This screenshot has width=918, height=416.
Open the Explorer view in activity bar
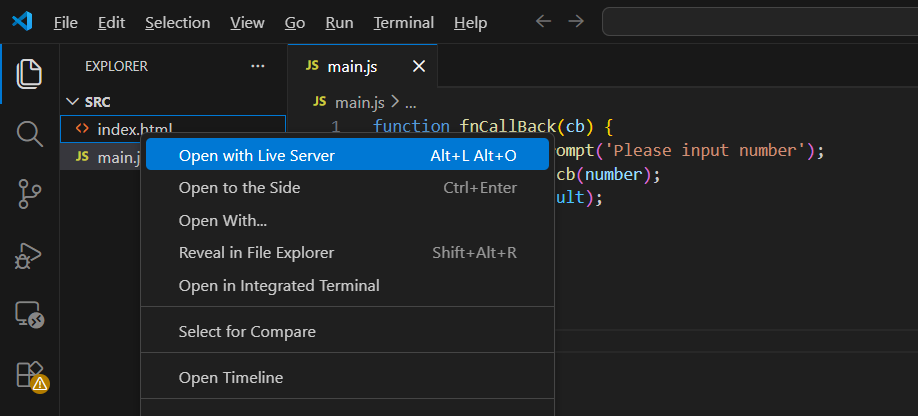(29, 74)
